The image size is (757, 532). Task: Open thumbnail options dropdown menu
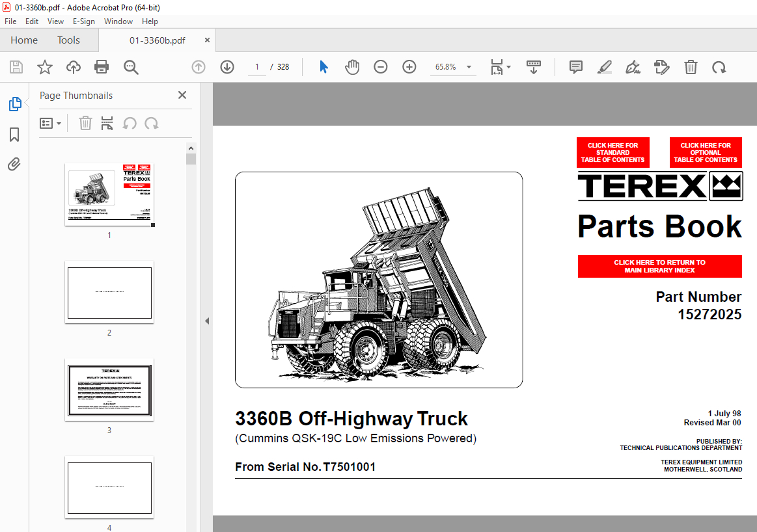click(50, 124)
